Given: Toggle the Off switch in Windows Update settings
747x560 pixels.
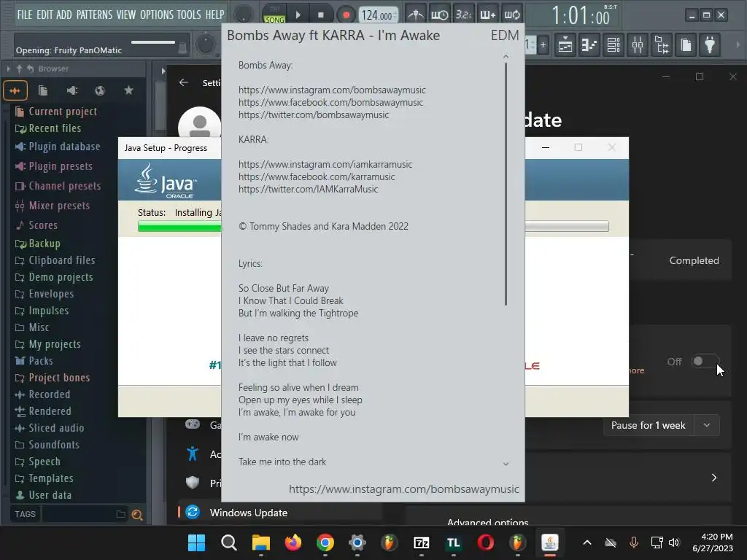Looking at the screenshot, I should tap(705, 362).
